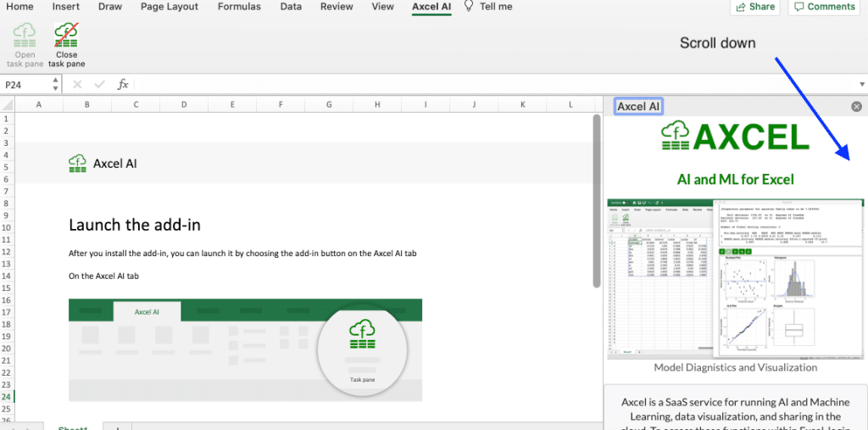The image size is (868, 430).
Task: Switch to the Draw tab
Action: coord(110,7)
